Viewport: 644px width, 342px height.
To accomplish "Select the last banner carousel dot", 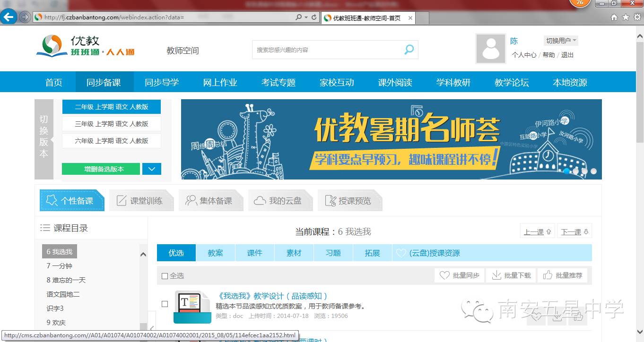I will [x=593, y=171].
